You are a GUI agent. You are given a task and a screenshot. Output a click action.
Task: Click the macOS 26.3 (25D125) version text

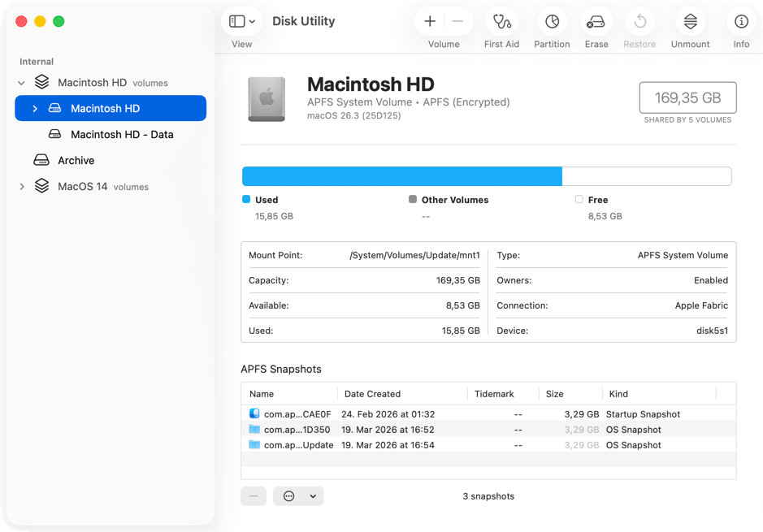coord(353,115)
